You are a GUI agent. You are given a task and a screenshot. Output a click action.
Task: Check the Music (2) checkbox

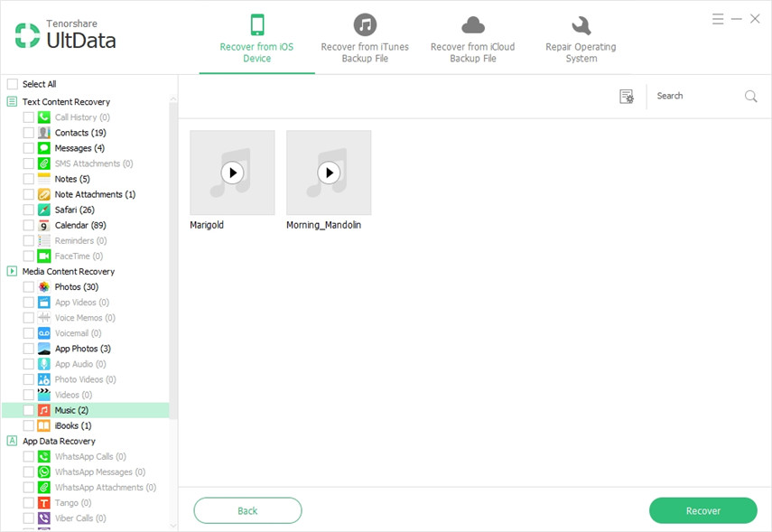pyautogui.click(x=29, y=410)
